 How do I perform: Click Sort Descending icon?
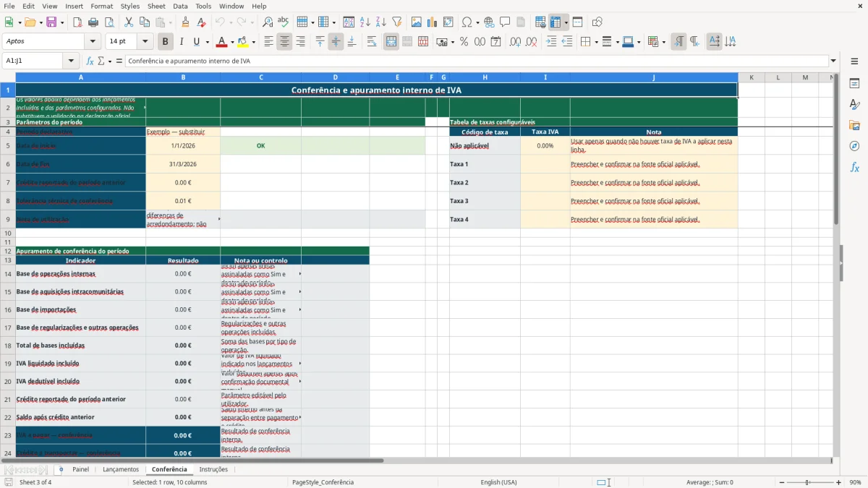380,22
